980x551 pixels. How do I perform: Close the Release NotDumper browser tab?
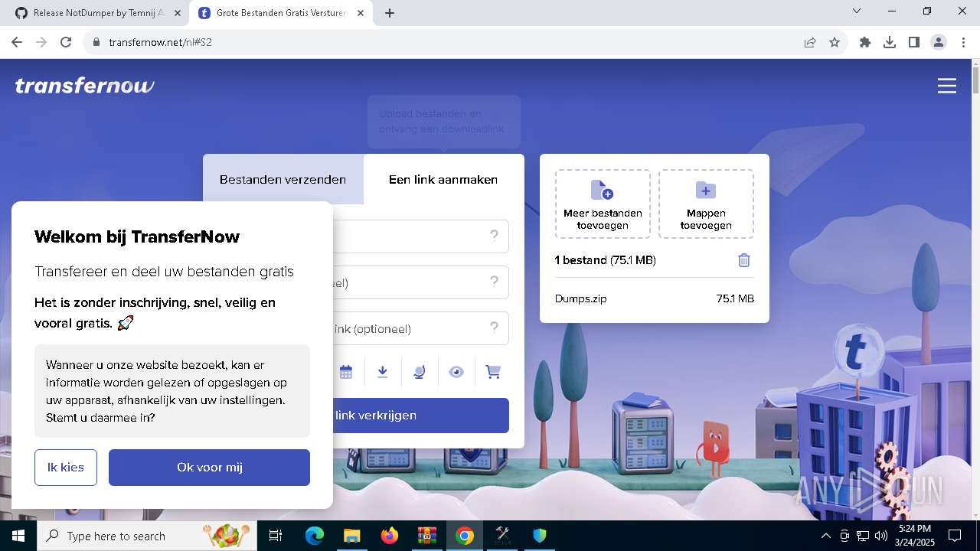[x=177, y=13]
